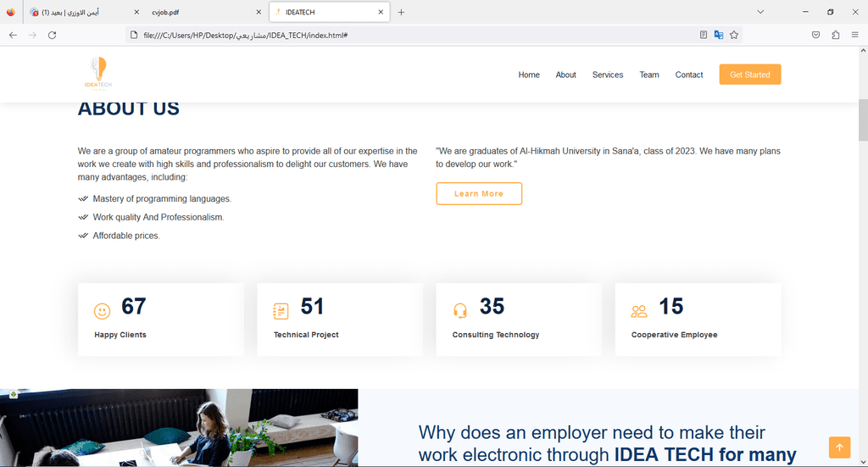Click the headset icon beside Consulting Technology
The image size is (868, 467).
pos(460,311)
